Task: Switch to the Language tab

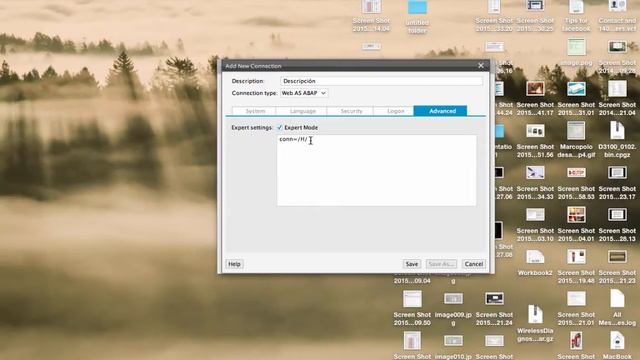Action: [302, 111]
